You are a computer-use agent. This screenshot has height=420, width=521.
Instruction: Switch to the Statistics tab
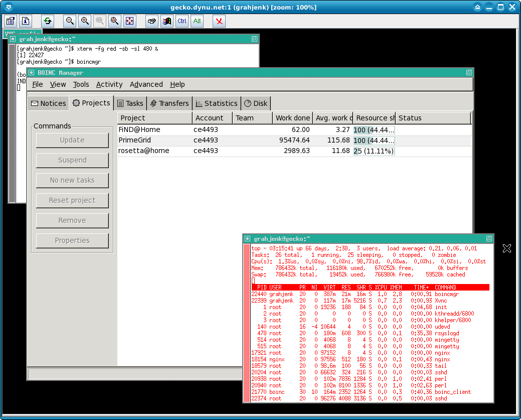[x=217, y=103]
